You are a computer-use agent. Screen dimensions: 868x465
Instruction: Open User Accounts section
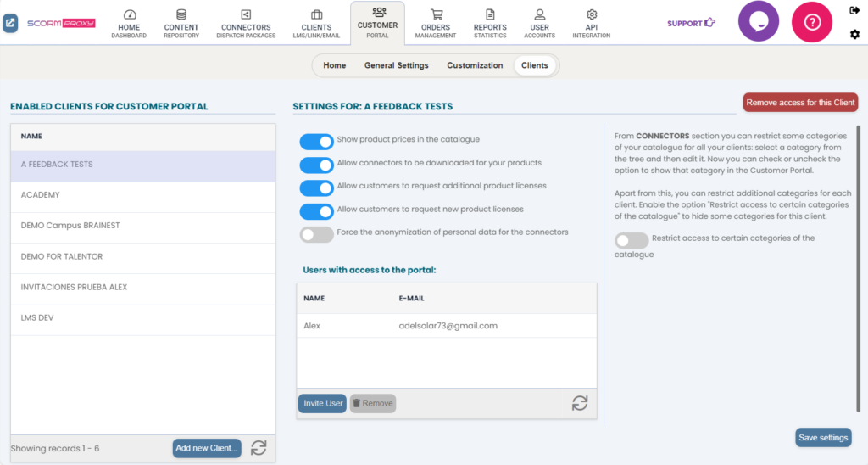[x=539, y=24]
